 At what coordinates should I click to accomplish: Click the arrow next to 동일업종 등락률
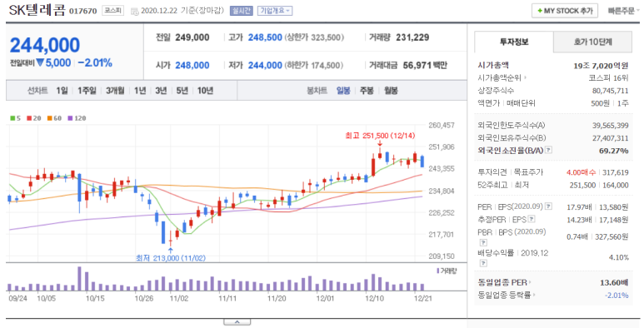click(533, 296)
